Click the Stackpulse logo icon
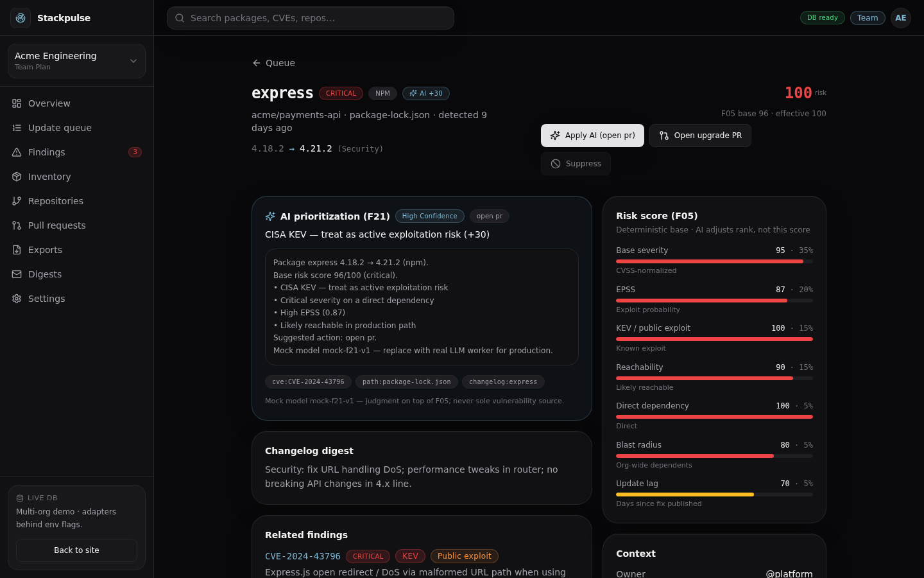924x578 pixels. (21, 18)
